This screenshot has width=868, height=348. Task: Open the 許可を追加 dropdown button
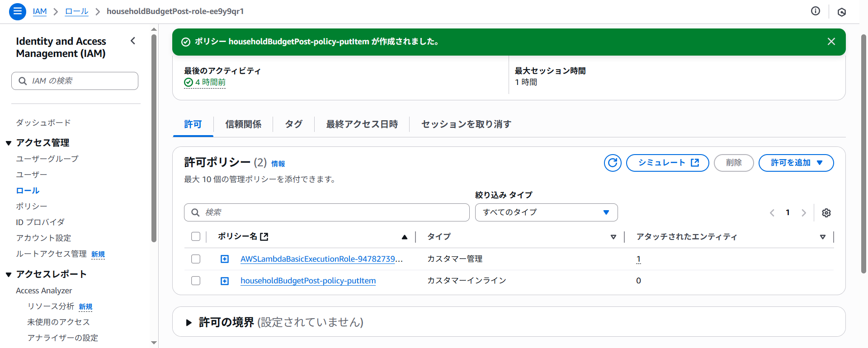[796, 163]
